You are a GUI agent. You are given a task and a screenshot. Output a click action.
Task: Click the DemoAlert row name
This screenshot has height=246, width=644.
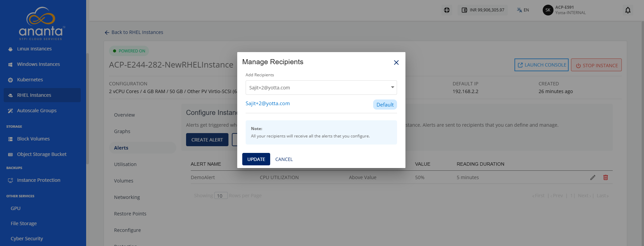(203, 177)
